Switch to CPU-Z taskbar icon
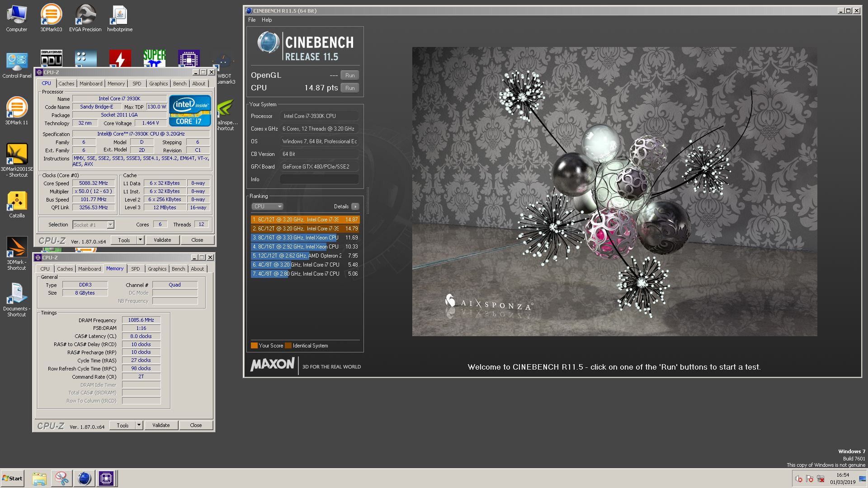This screenshot has width=868, height=488. coord(106,478)
